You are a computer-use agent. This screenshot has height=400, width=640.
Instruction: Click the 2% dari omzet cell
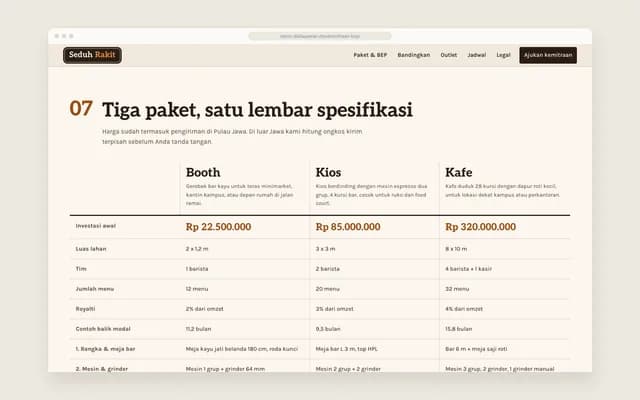(x=204, y=309)
